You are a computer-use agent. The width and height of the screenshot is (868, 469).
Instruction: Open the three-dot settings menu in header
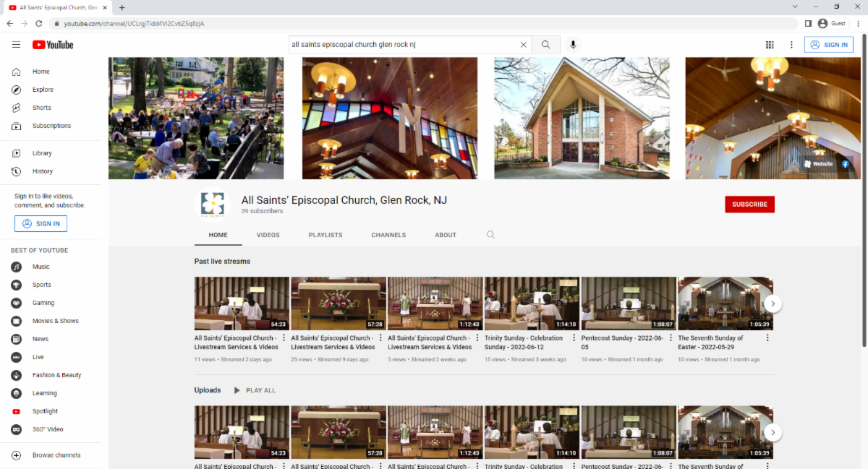(791, 45)
